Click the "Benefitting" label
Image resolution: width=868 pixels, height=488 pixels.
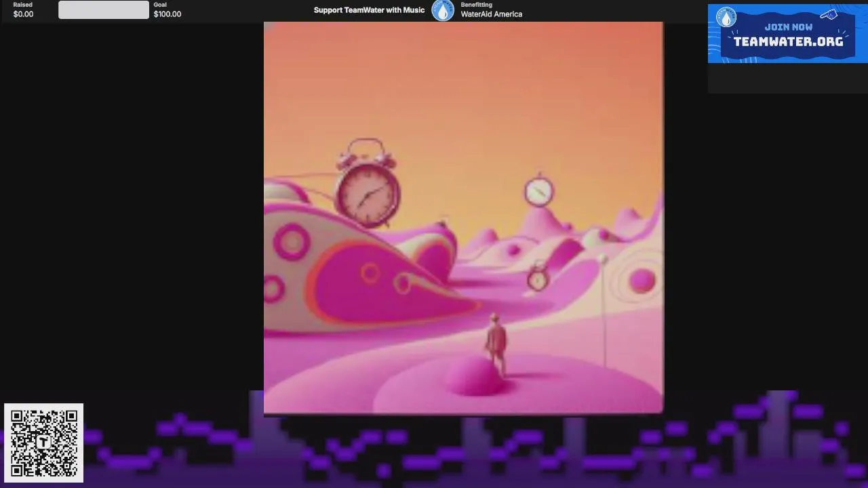pos(477,5)
